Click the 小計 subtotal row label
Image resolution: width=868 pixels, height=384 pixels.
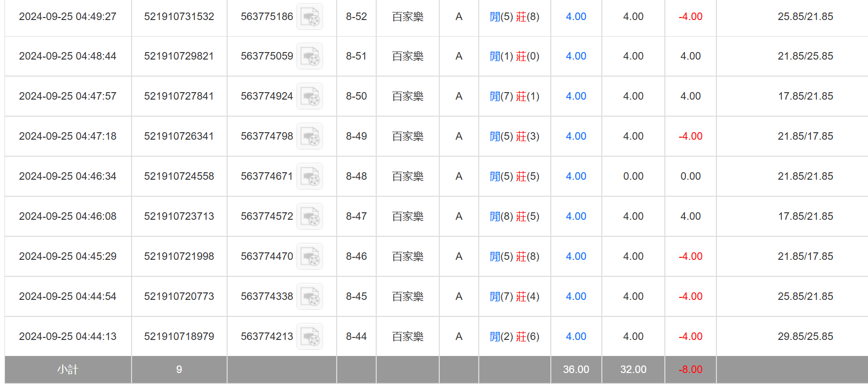(x=68, y=369)
